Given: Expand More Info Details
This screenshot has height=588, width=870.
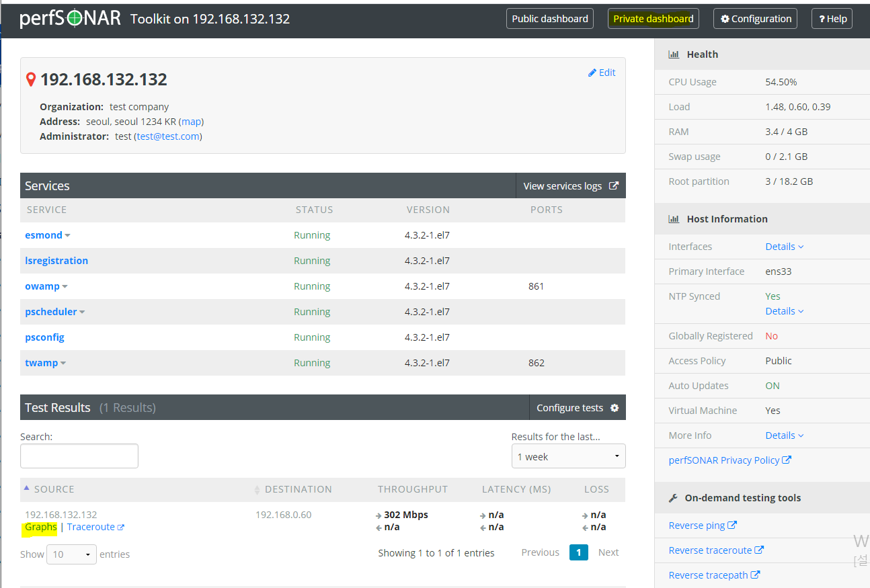Looking at the screenshot, I should click(x=785, y=435).
